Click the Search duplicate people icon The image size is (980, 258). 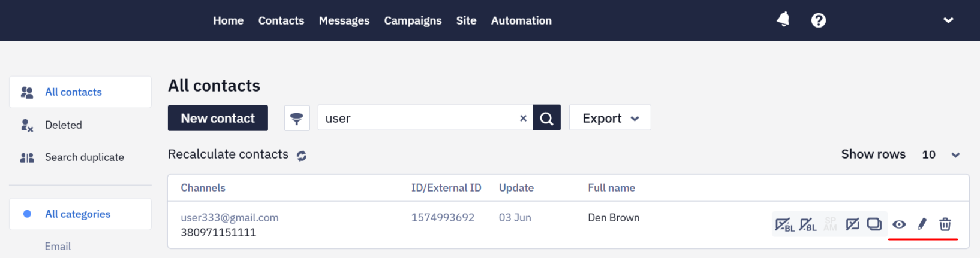27,158
